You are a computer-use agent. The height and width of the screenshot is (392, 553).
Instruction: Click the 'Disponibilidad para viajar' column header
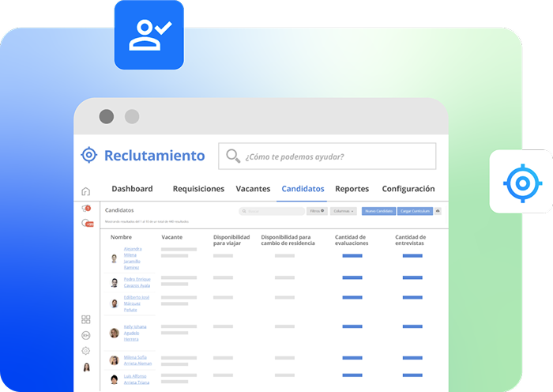(x=231, y=240)
